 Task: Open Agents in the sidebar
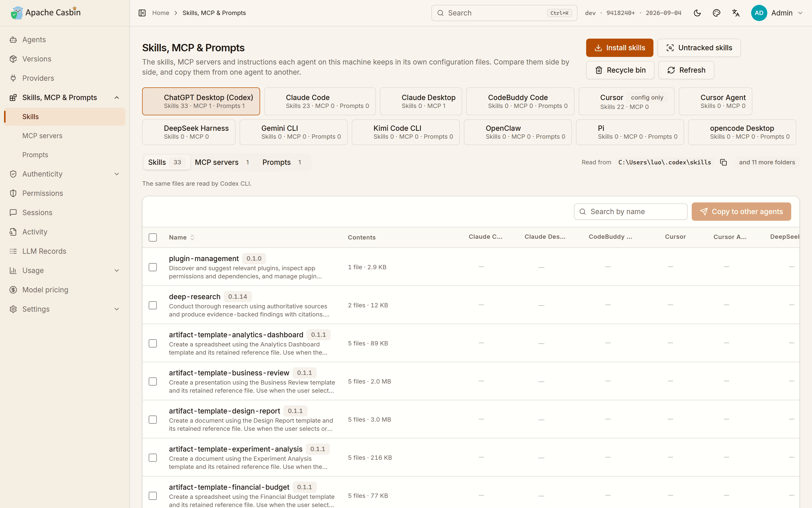point(65,40)
